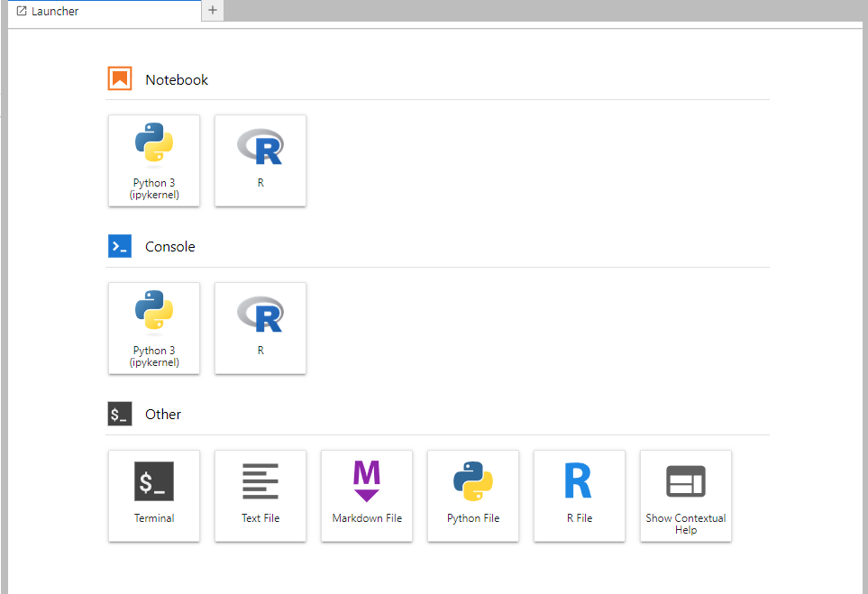Image resolution: width=868 pixels, height=594 pixels.
Task: Create a new Python File
Action: [x=472, y=496]
